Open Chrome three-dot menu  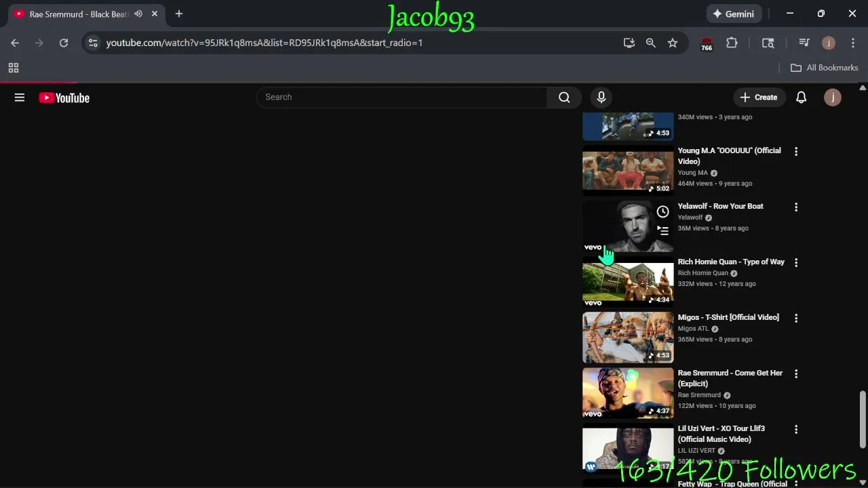853,43
